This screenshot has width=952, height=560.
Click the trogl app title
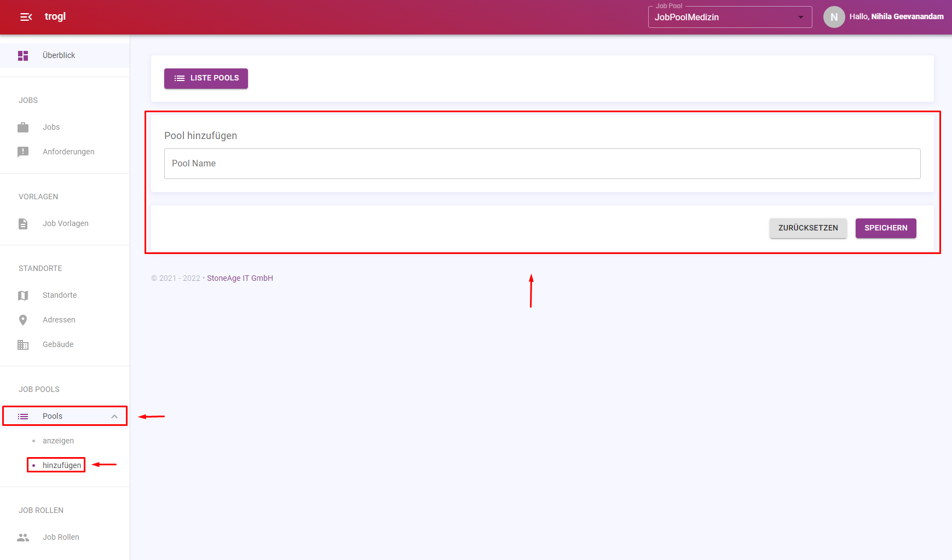click(x=55, y=16)
